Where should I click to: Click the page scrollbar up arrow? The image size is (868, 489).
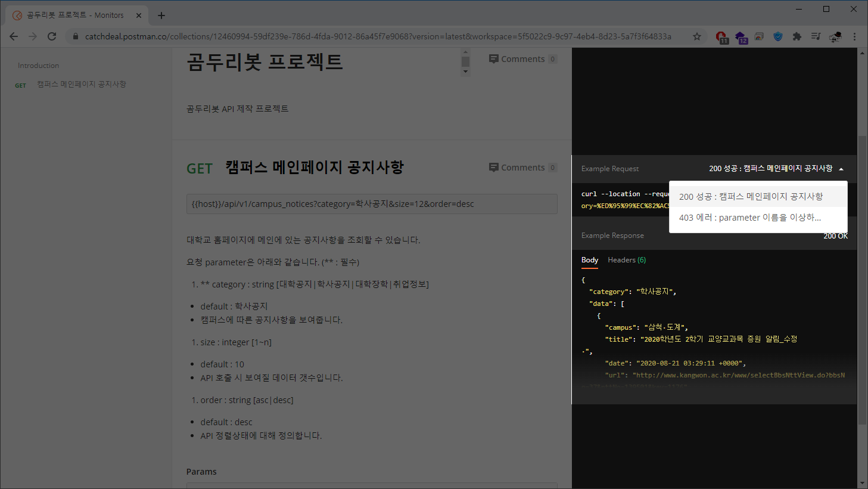[862, 53]
